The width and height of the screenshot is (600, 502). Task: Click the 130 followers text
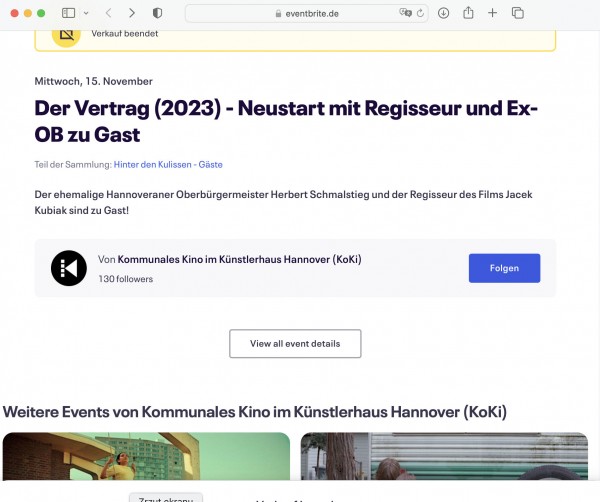126,279
